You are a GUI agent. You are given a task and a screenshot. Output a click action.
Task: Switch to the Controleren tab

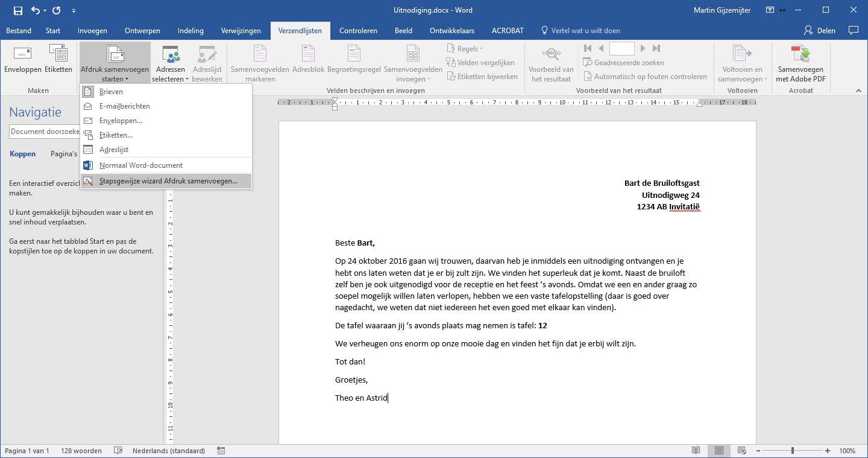358,31
